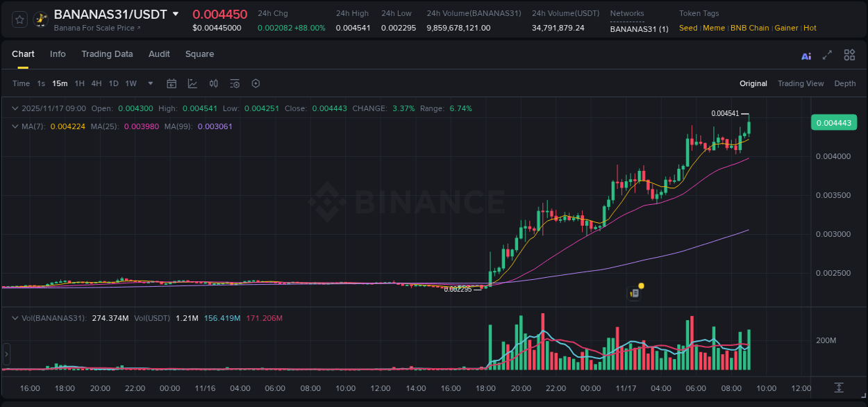Open the date range calendar icon
Screen dimensions: 868x407
pos(172,83)
